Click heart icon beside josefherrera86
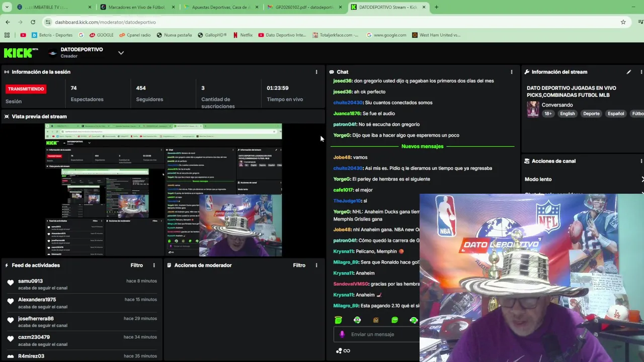The image size is (644, 362). click(11, 320)
